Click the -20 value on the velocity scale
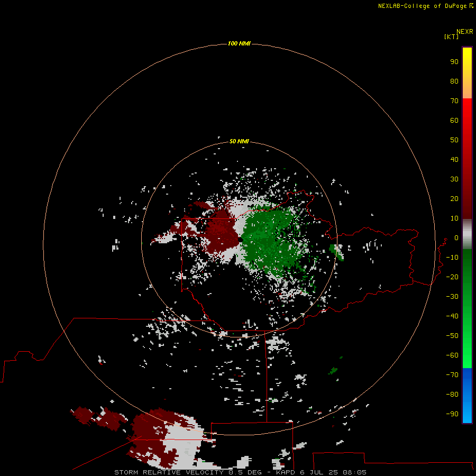This screenshot has height=476, width=476. (x=452, y=277)
